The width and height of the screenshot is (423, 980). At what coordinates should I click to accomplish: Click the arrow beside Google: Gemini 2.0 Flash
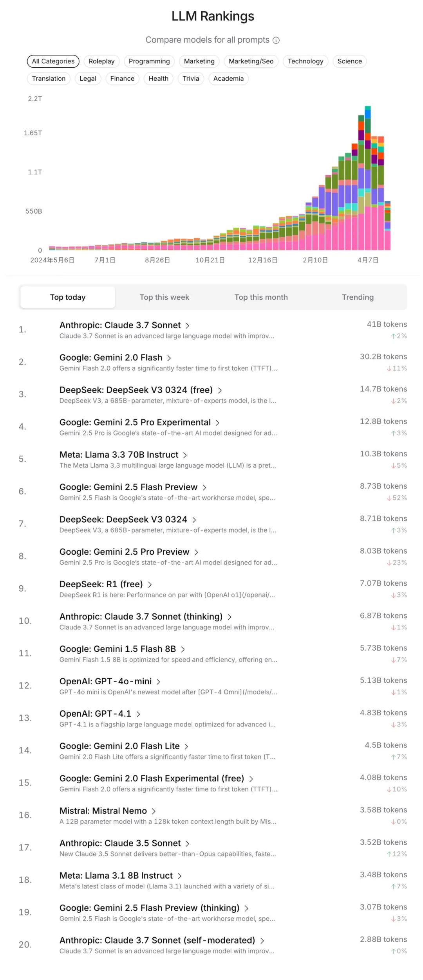169,358
